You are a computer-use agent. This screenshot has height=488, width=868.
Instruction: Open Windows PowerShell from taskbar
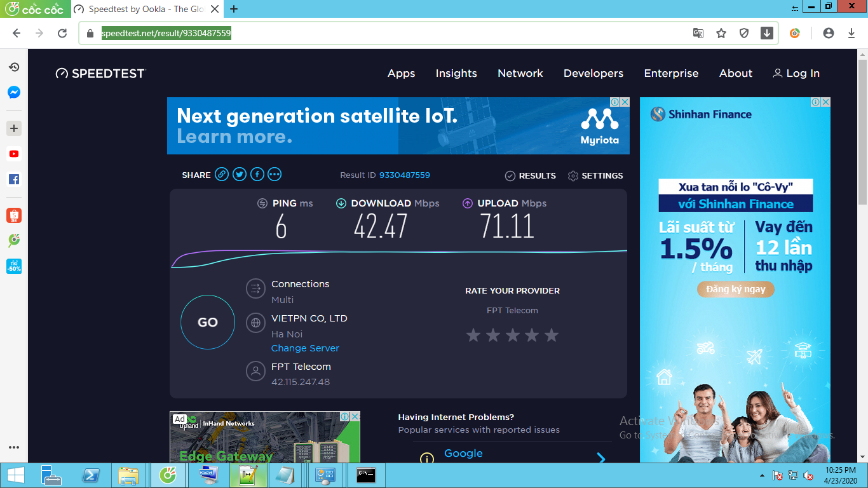click(91, 475)
